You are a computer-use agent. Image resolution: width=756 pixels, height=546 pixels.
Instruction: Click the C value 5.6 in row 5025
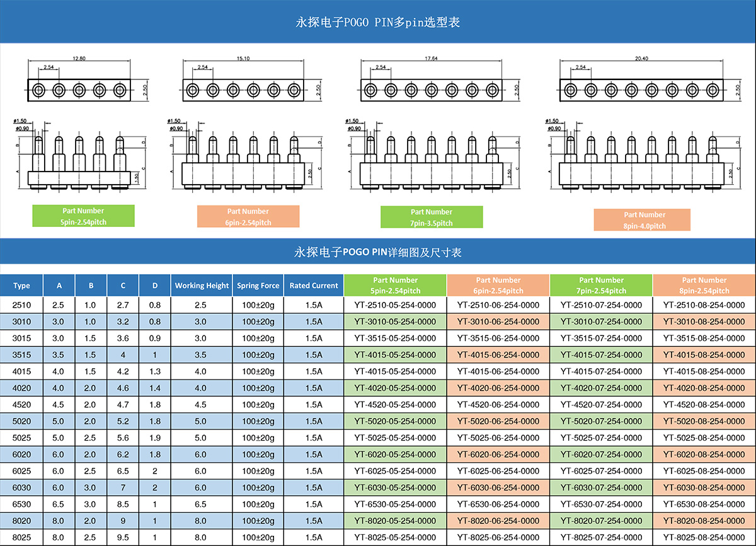point(123,438)
